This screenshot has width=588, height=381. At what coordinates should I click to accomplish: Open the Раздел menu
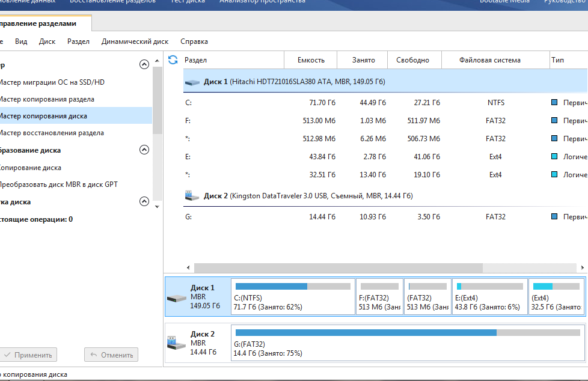[78, 41]
